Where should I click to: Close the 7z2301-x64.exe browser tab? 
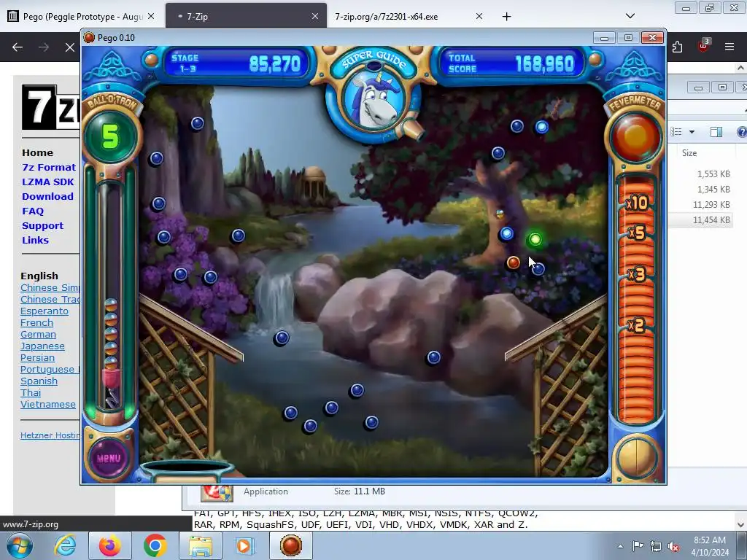click(x=479, y=16)
